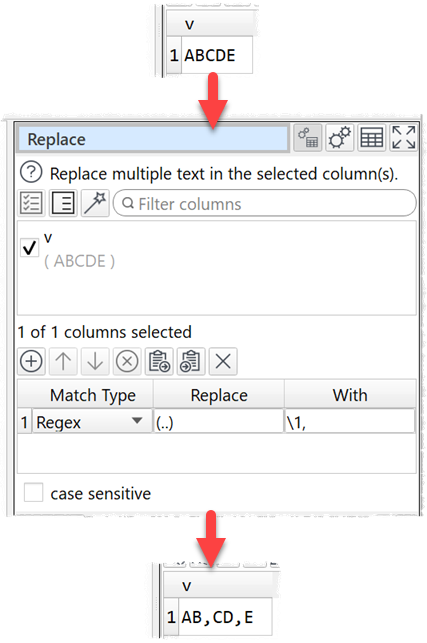
Task: Uncheck the v column checkbox
Action: tap(30, 248)
